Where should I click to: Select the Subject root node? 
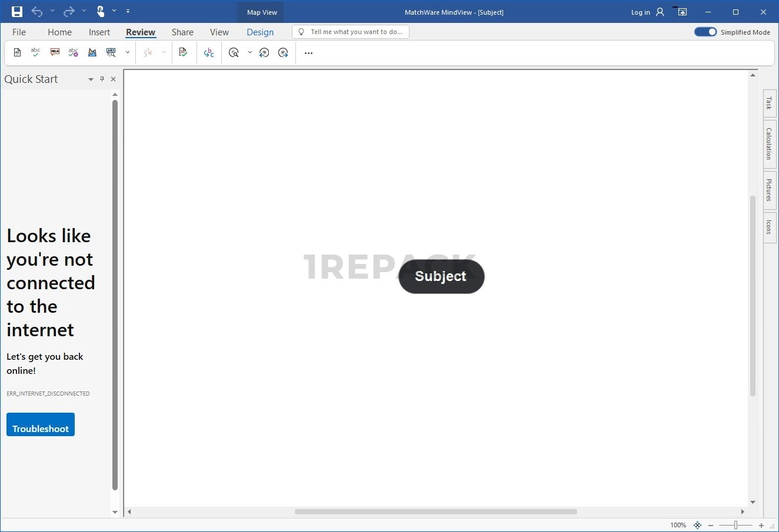pos(441,276)
